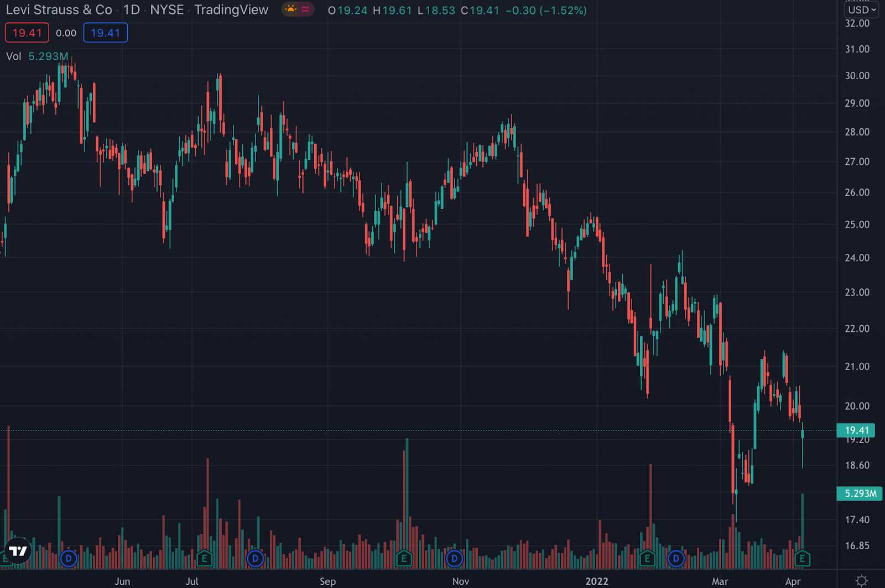Click the pre-market sun status icon
Viewport: 885px width, 588px height.
click(290, 9)
